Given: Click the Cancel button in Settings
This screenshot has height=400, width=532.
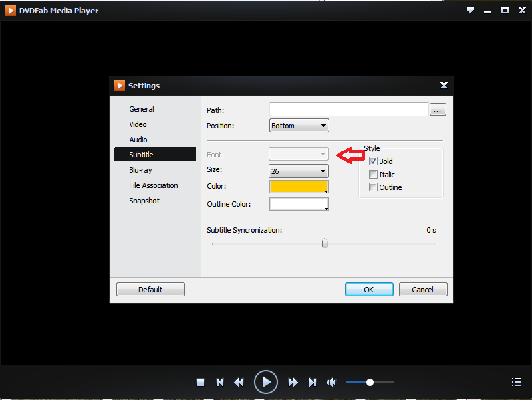Looking at the screenshot, I should [423, 290].
